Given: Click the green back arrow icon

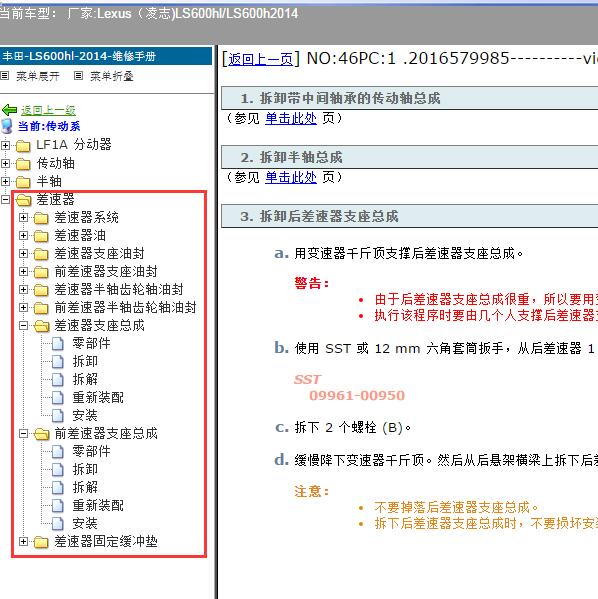Looking at the screenshot, I should click(x=10, y=110).
